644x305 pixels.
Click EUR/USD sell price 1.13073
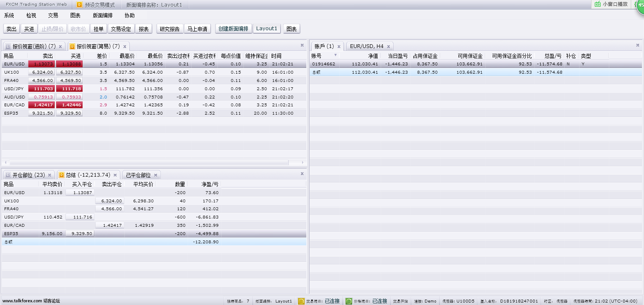[41, 64]
